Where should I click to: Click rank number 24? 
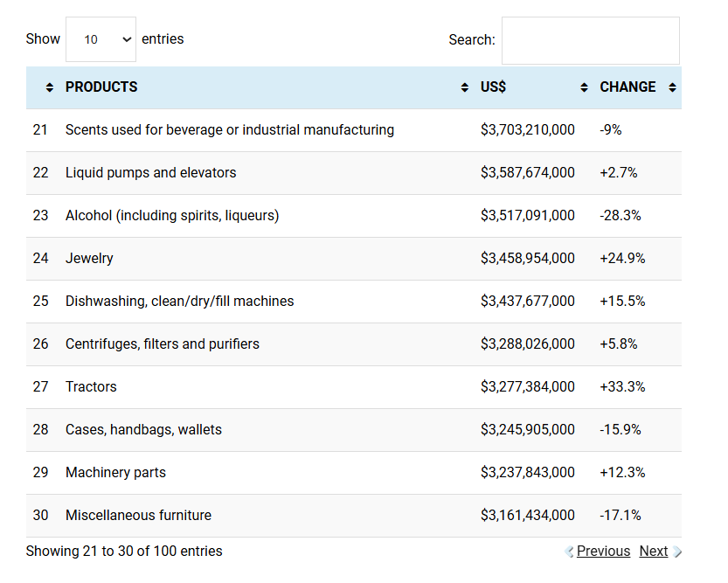click(x=40, y=258)
